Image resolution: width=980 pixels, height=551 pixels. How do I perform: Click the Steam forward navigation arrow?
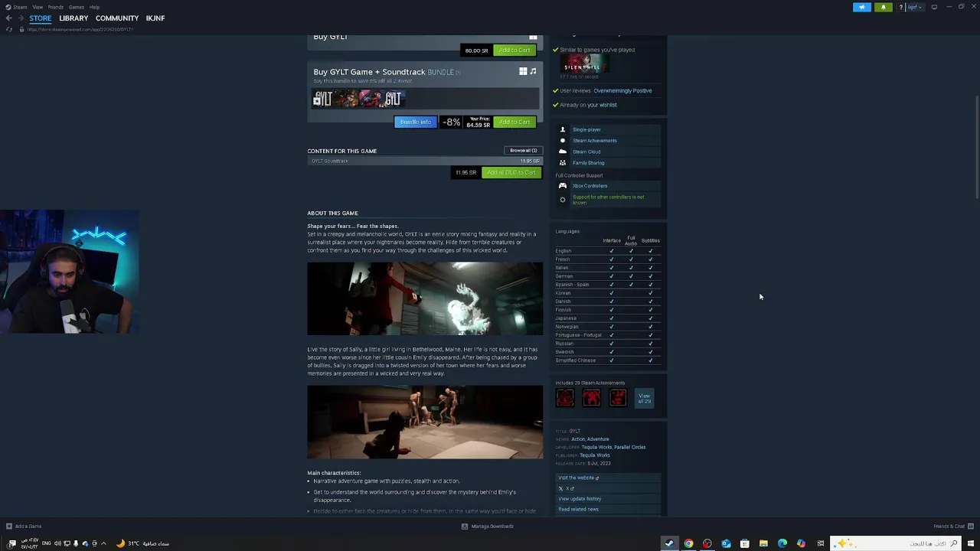tap(20, 18)
